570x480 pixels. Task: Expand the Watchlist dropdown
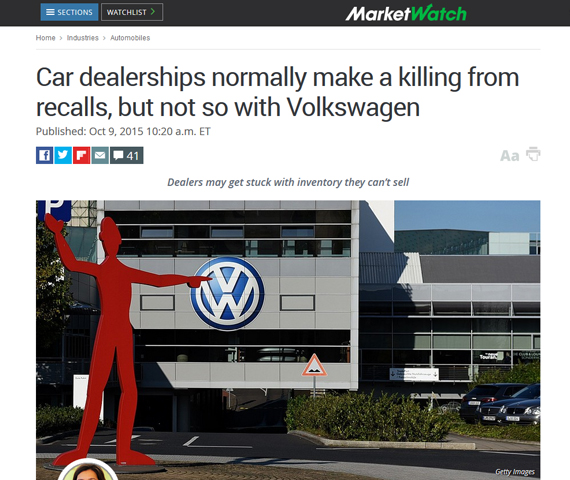pyautogui.click(x=132, y=12)
